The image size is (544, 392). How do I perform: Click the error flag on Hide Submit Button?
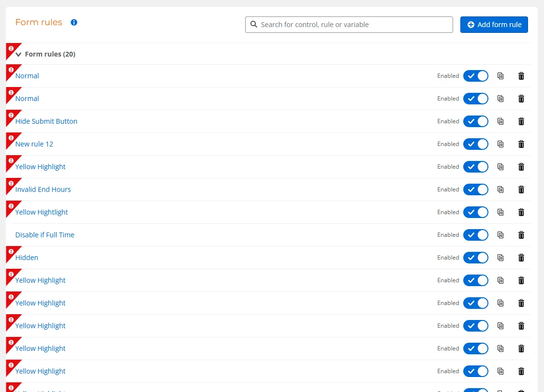(x=11, y=116)
